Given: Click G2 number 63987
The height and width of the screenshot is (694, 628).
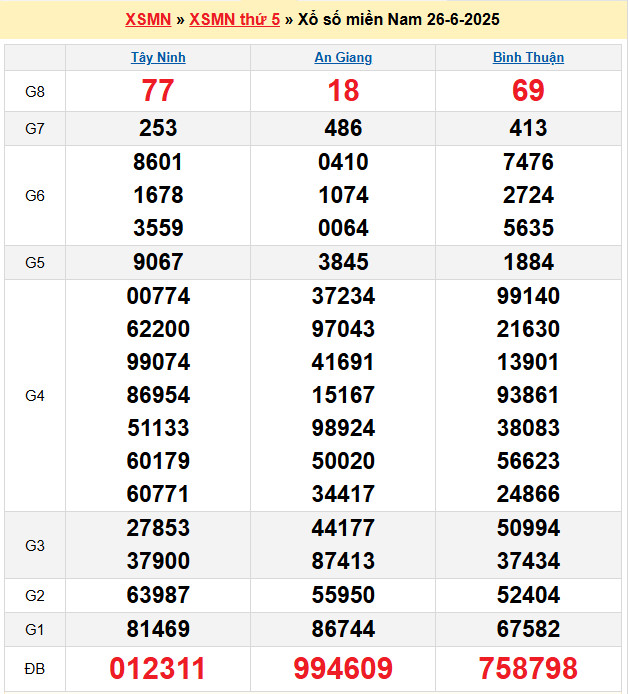Looking at the screenshot, I should (x=158, y=595).
